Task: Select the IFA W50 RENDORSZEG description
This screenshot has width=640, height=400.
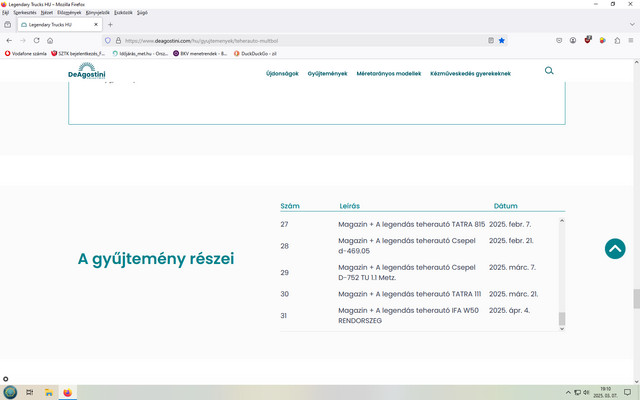Action: (x=408, y=316)
